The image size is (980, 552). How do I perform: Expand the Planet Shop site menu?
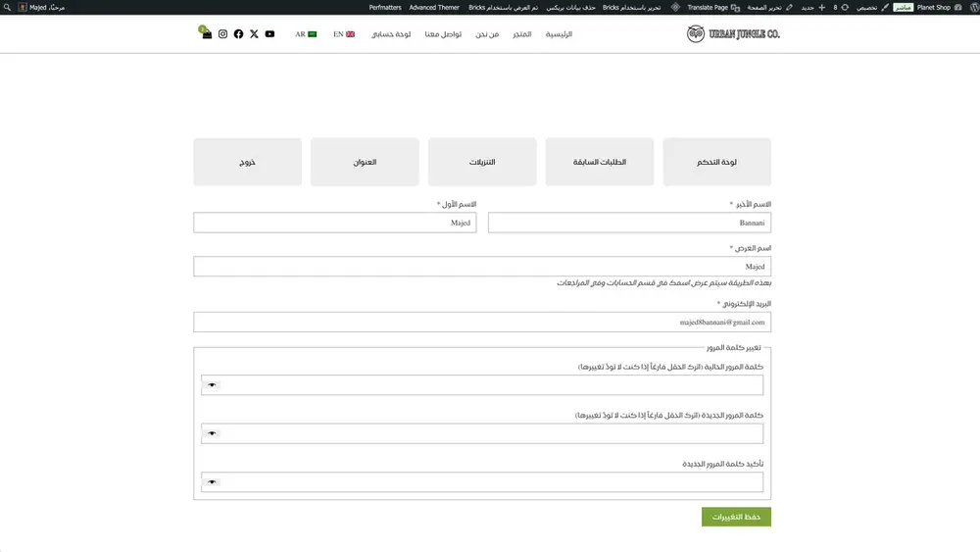(933, 7)
